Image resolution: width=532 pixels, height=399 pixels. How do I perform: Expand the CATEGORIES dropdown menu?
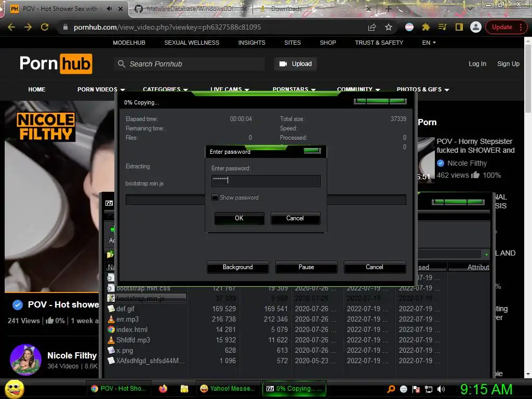(165, 89)
